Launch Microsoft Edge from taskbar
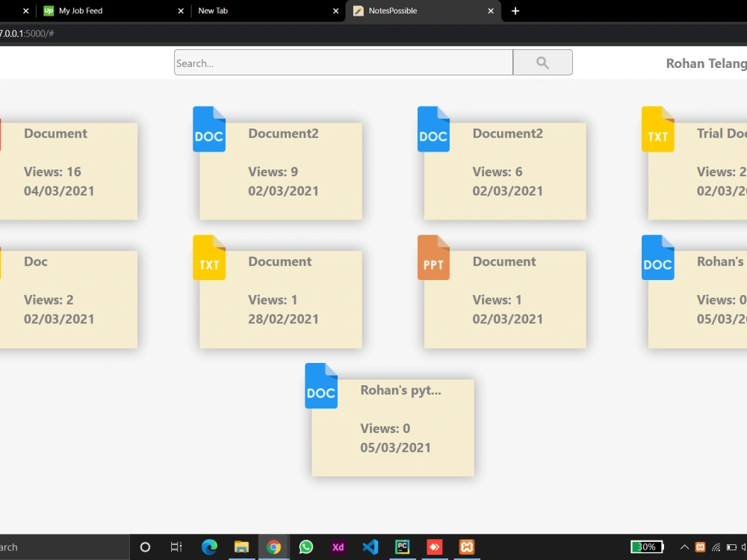This screenshot has width=747, height=560. click(x=209, y=547)
